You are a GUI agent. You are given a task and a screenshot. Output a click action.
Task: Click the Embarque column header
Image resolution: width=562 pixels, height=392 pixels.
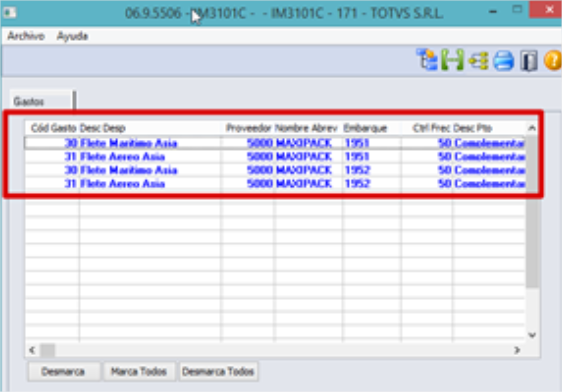372,128
